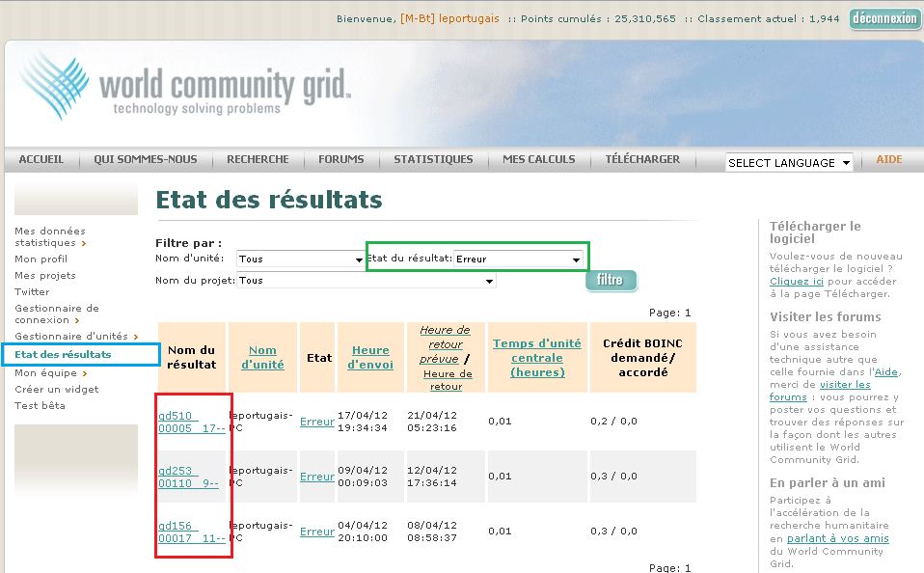Click Page: 1 above the results table

[670, 313]
